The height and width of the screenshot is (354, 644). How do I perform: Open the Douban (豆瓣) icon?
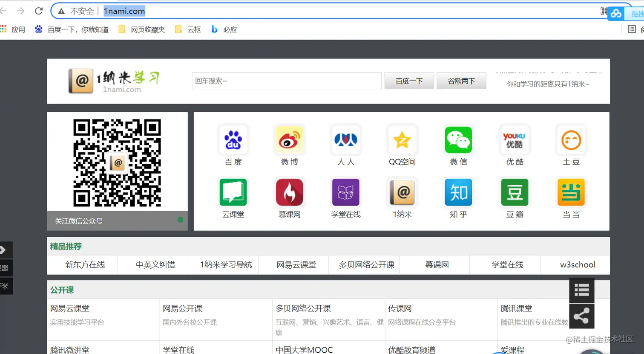click(515, 192)
